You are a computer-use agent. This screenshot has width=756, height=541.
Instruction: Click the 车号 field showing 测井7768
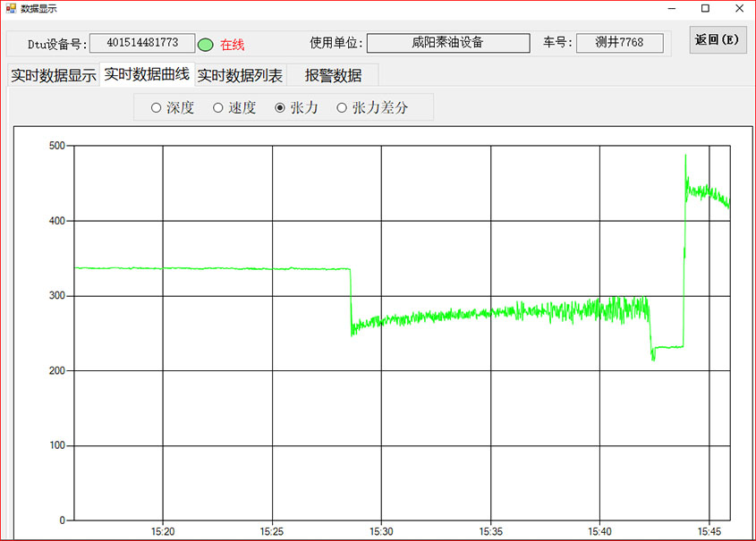point(619,43)
